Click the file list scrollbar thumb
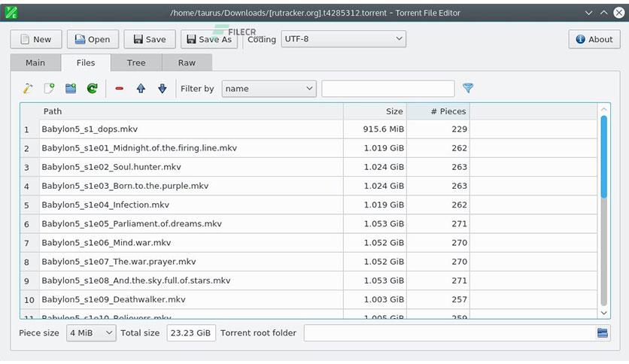 tap(603, 156)
